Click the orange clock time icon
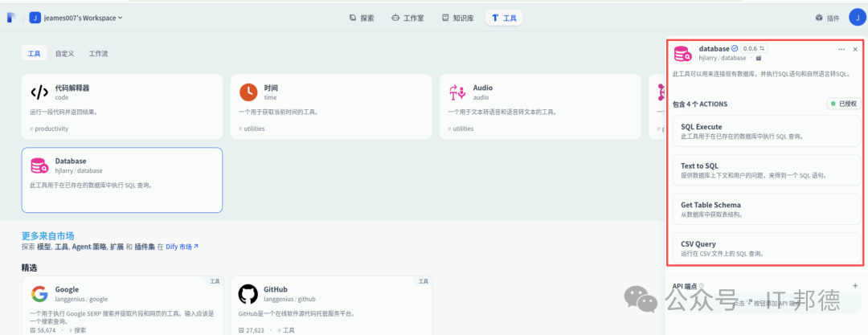 pyautogui.click(x=248, y=92)
